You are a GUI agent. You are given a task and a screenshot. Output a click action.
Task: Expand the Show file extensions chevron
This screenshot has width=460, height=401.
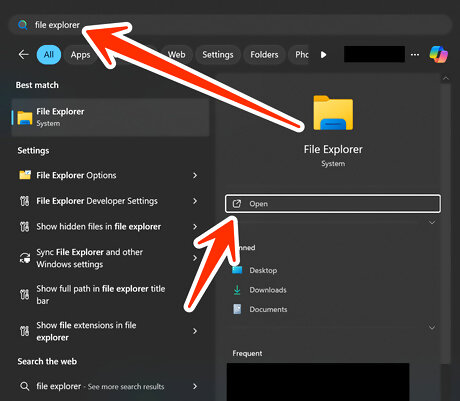195,331
